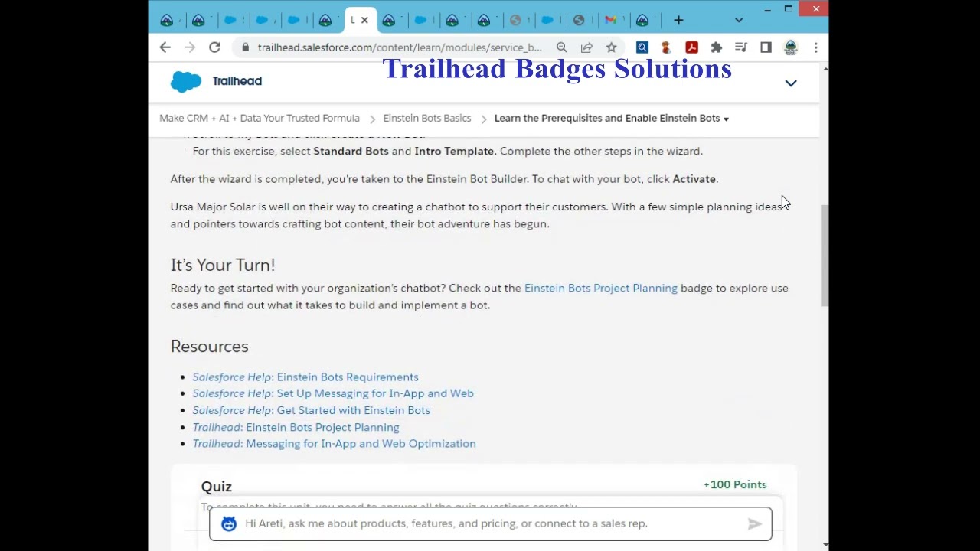This screenshot has height=551, width=980.
Task: Click the browser forward arrow
Action: 190,47
